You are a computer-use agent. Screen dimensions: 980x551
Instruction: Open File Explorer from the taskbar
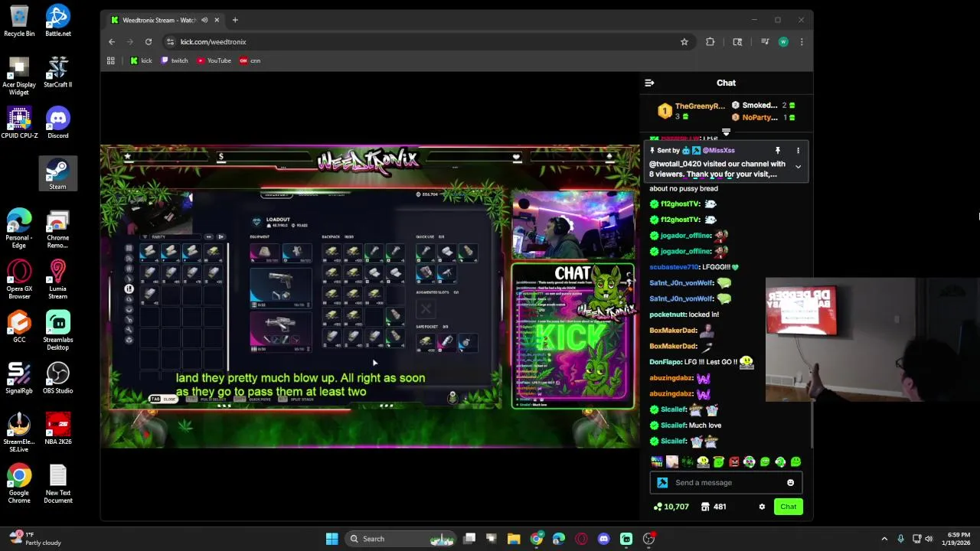click(x=514, y=539)
